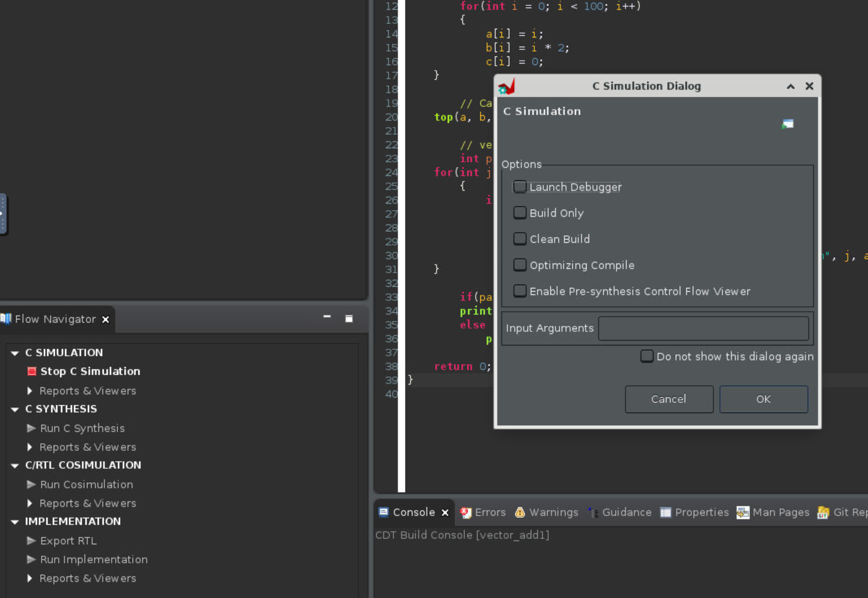Click the Run Implementation play icon
This screenshot has width=868, height=598.
click(31, 559)
